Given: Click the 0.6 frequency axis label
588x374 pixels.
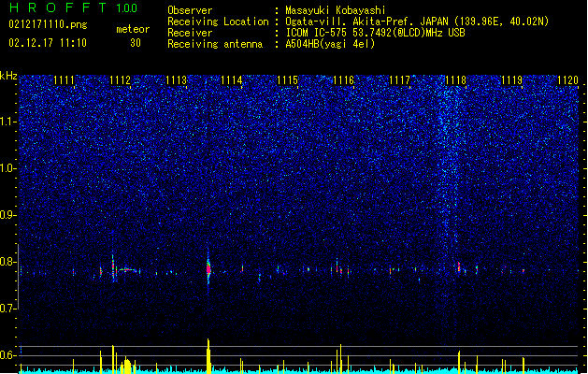Looking at the screenshot, I should point(8,355).
